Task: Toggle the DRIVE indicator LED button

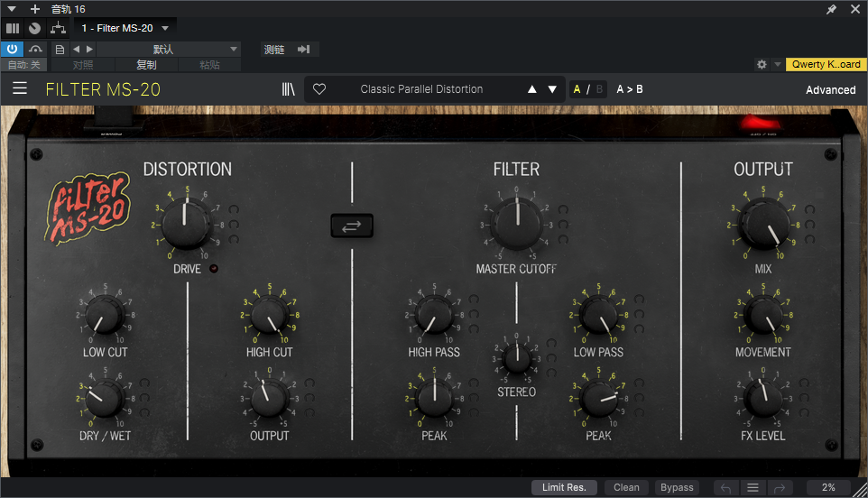Action: [x=214, y=268]
